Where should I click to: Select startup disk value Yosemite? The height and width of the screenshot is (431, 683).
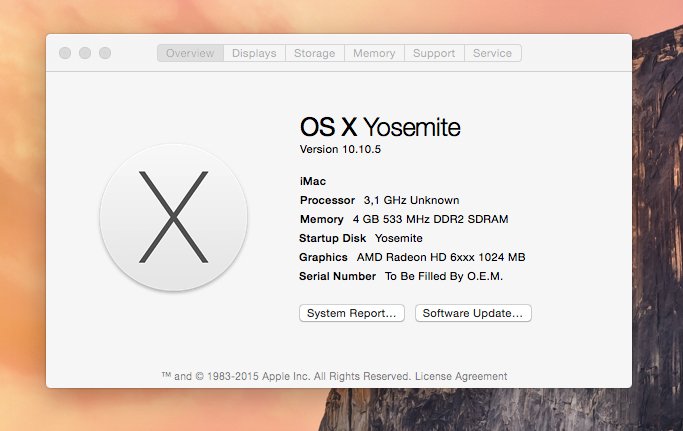point(399,238)
